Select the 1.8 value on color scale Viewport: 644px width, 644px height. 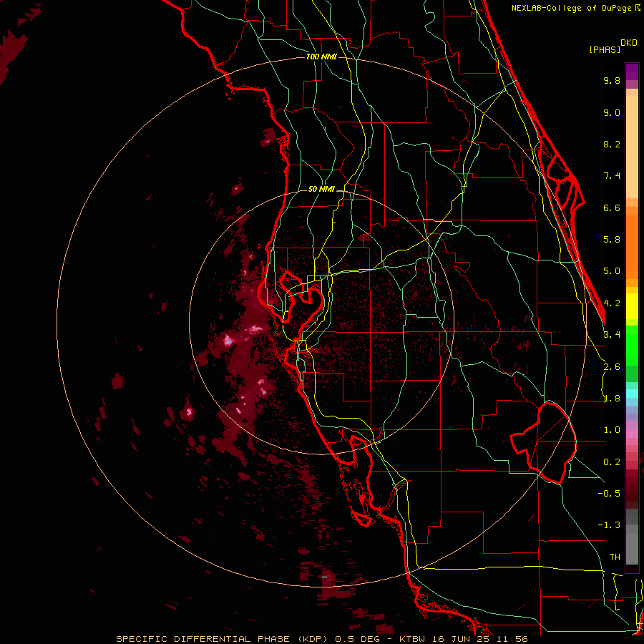tap(612, 399)
